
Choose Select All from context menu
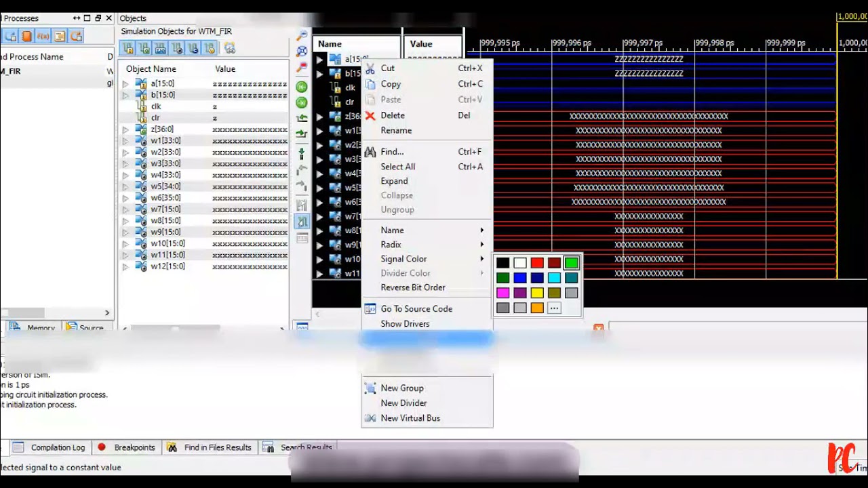(427, 167)
